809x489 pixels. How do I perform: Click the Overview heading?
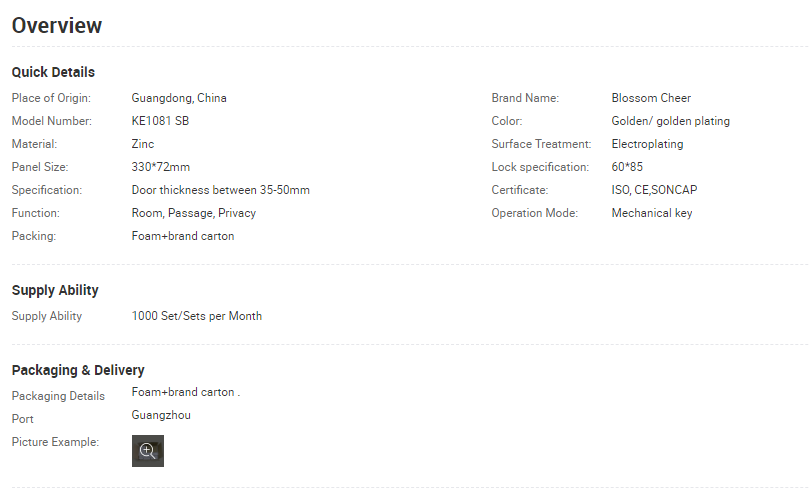point(57,26)
